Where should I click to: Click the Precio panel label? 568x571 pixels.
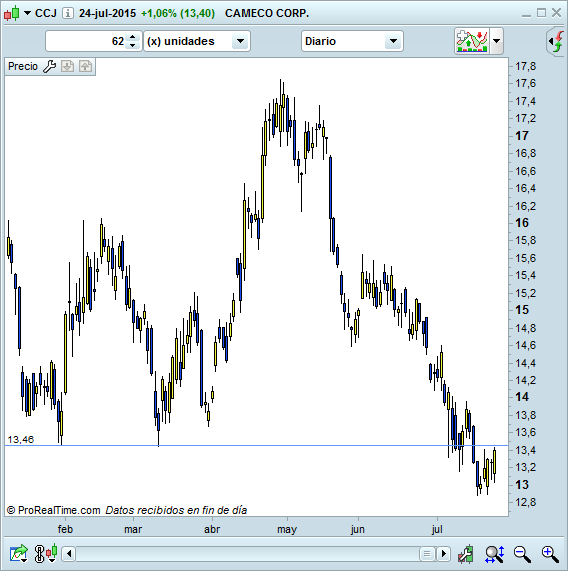pos(23,66)
